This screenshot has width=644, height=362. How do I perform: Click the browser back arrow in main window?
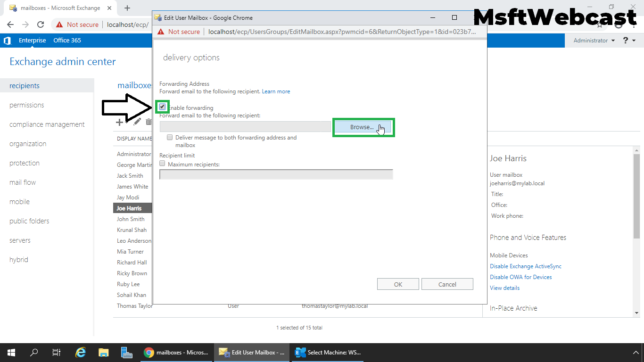pos(10,25)
